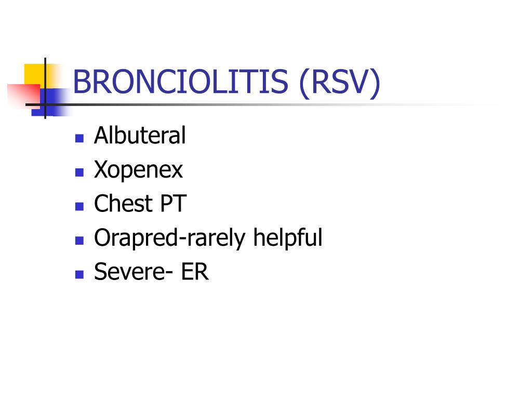Click blue square bullet beside Orapred

click(x=79, y=241)
